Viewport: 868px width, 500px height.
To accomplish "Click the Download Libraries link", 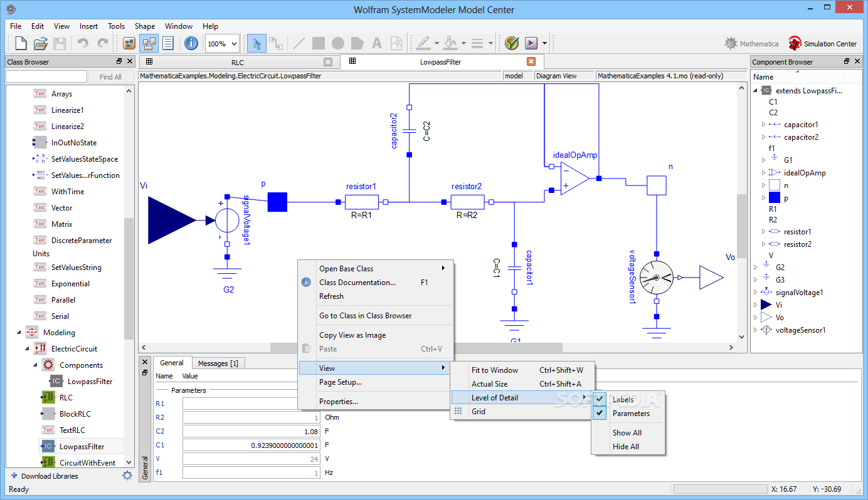I will 50,476.
